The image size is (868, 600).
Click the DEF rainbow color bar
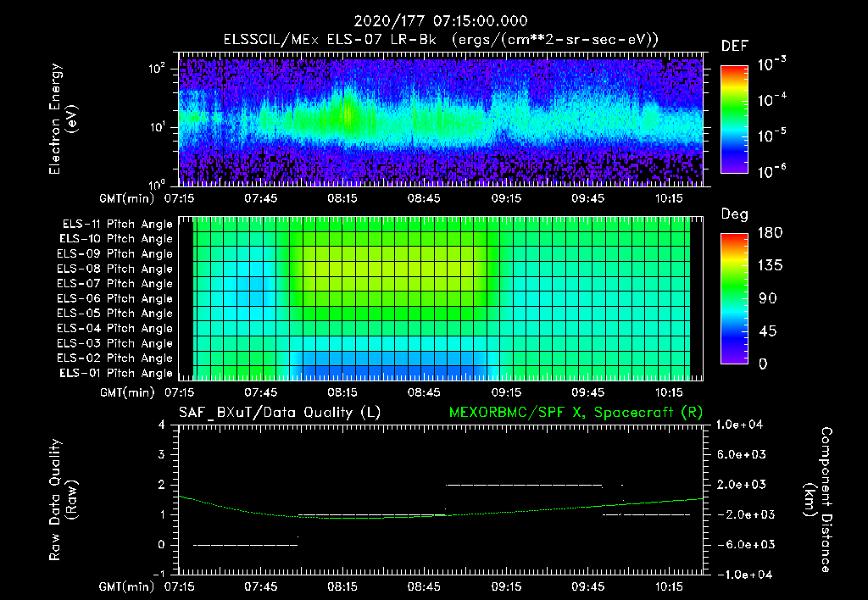click(x=734, y=119)
